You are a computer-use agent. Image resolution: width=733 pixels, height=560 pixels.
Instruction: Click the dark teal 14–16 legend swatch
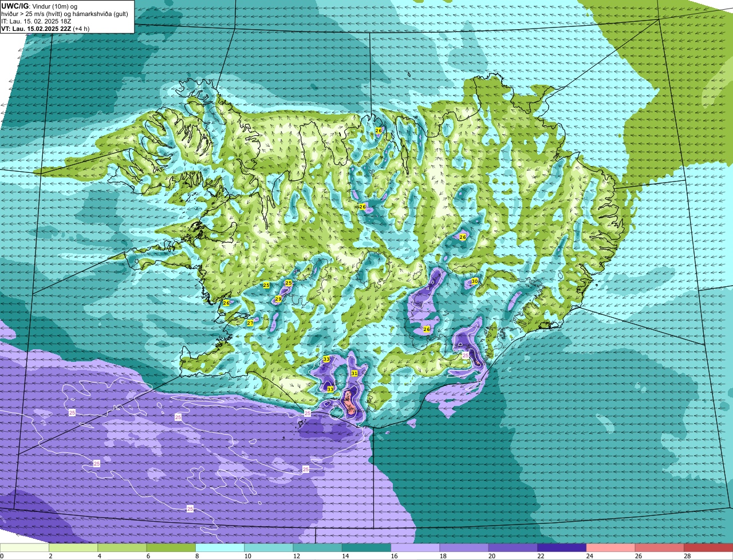pyautogui.click(x=366, y=547)
